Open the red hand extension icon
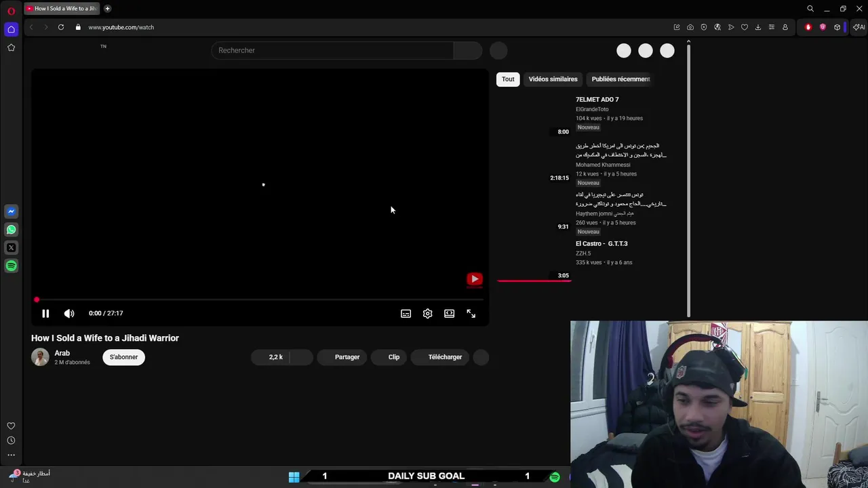Viewport: 868px width, 488px height. point(808,27)
